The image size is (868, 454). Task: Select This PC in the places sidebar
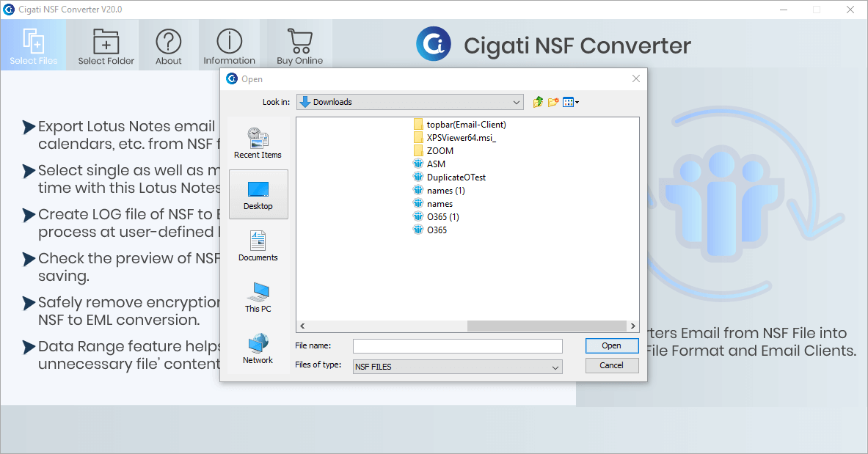[x=258, y=297]
